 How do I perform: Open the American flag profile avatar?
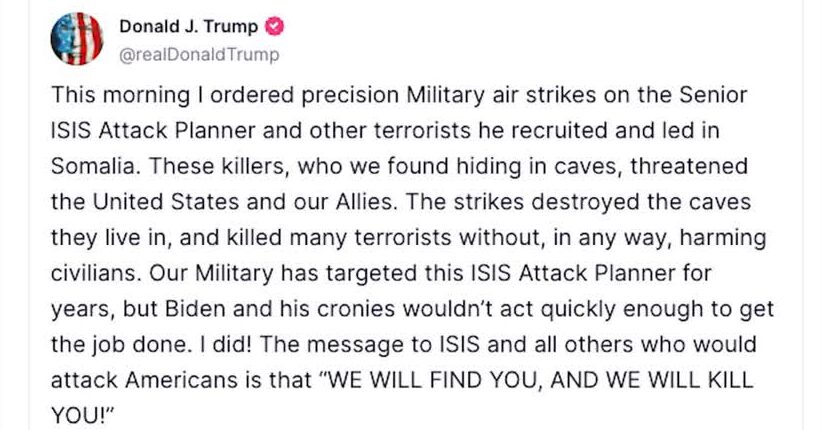[77, 39]
